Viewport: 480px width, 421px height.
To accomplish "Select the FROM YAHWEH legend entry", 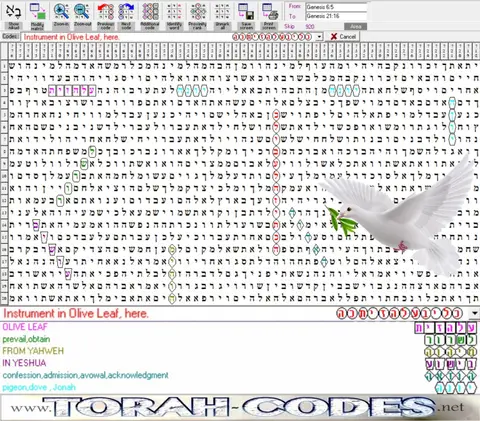I will 33,351.
